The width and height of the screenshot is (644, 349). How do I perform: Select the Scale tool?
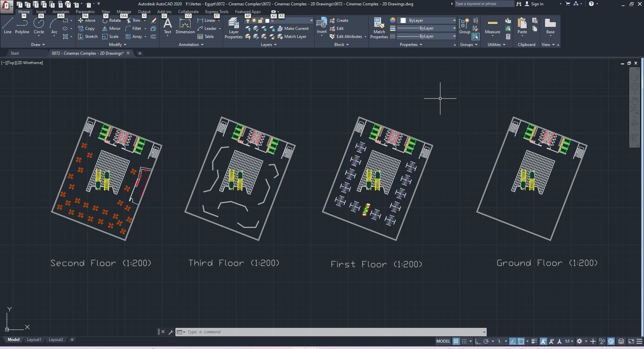point(110,37)
